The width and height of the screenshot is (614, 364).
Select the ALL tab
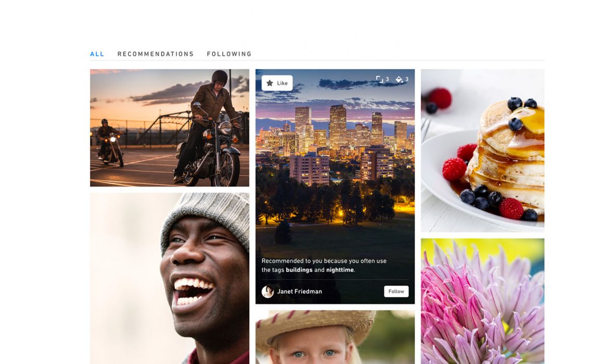97,54
